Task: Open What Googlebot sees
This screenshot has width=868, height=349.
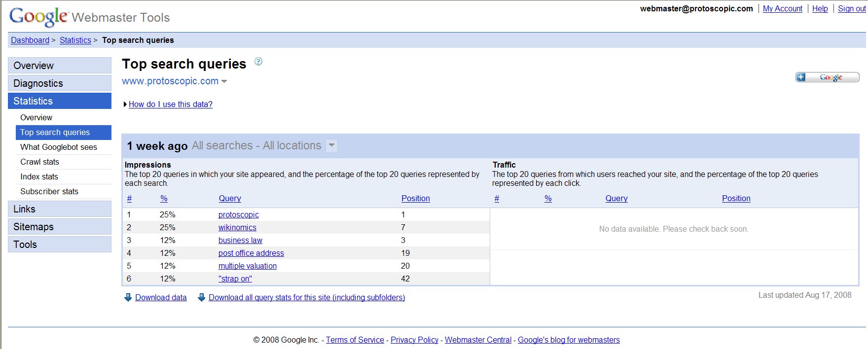Action: 64,147
